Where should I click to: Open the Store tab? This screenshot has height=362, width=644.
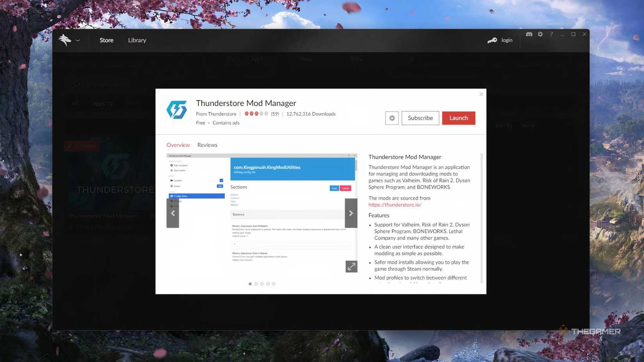pos(106,40)
